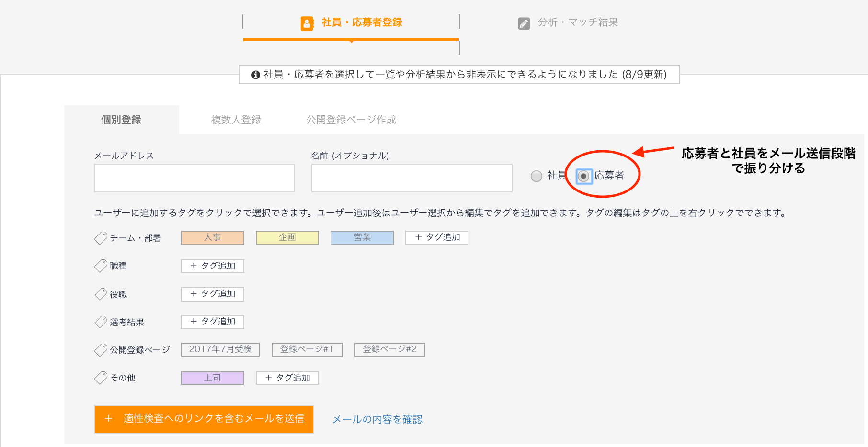868x447 pixels.
Task: Click the 社員・応募者登録 person icon
Action: click(307, 23)
